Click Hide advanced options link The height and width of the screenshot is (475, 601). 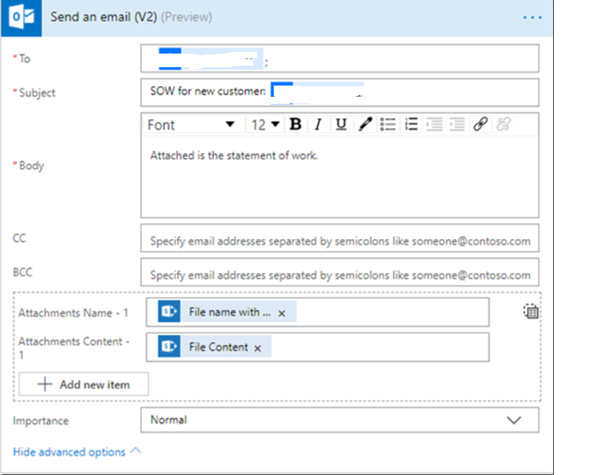(x=77, y=452)
